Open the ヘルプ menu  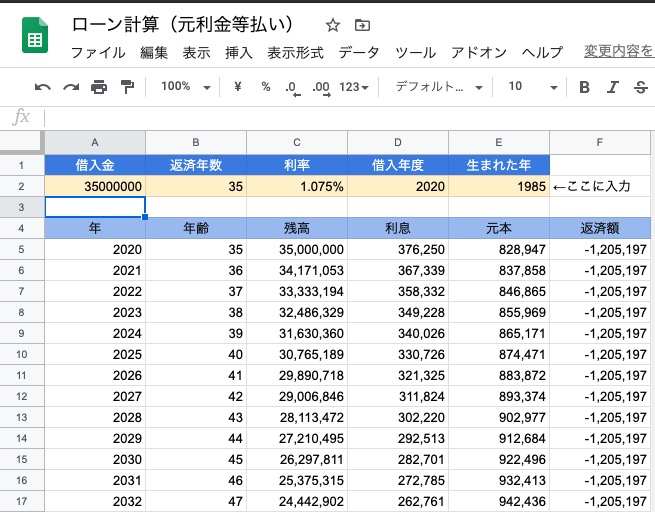[542, 53]
